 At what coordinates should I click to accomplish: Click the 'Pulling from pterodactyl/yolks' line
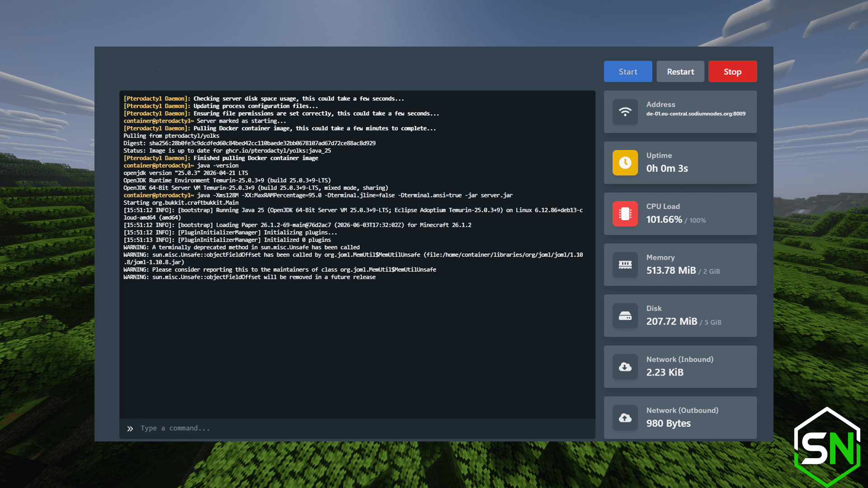pyautogui.click(x=171, y=136)
